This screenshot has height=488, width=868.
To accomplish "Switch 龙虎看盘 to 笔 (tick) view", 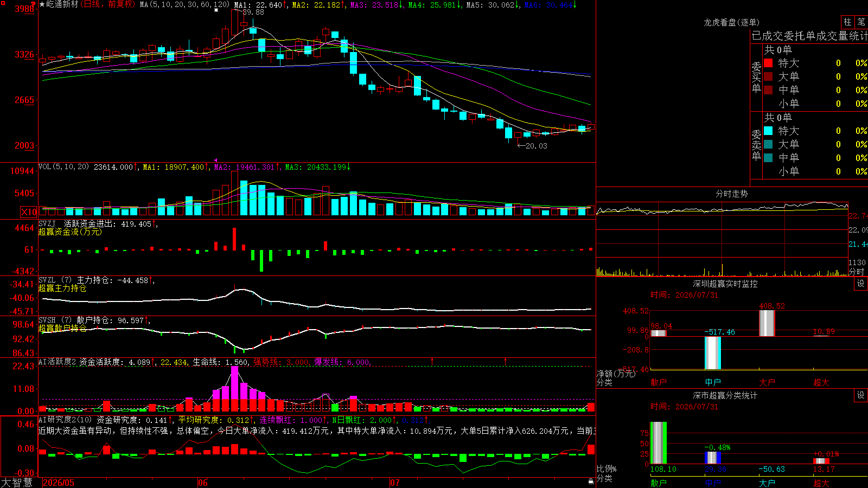I will point(861,22).
